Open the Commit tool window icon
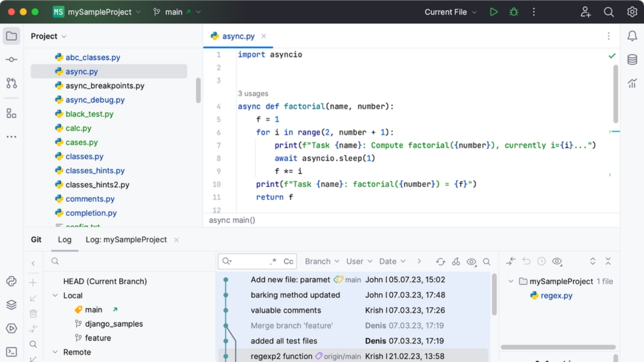 click(11, 59)
